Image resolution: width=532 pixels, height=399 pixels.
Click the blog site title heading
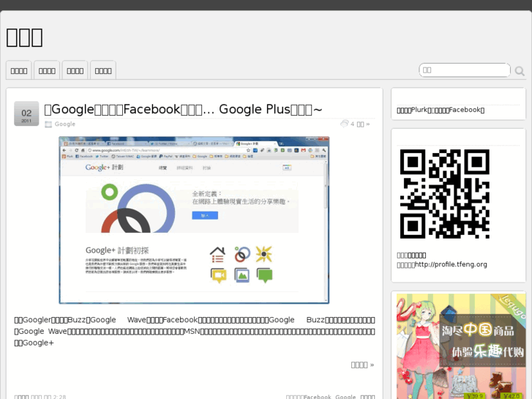click(24, 37)
